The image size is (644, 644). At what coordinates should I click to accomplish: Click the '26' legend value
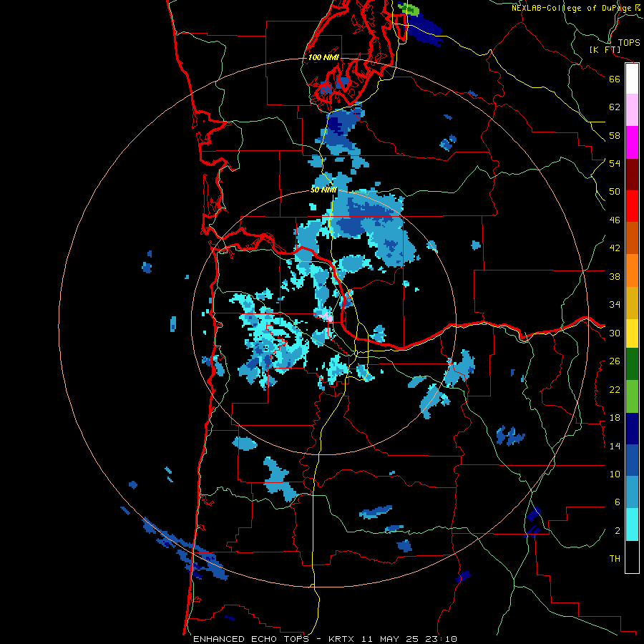615,361
